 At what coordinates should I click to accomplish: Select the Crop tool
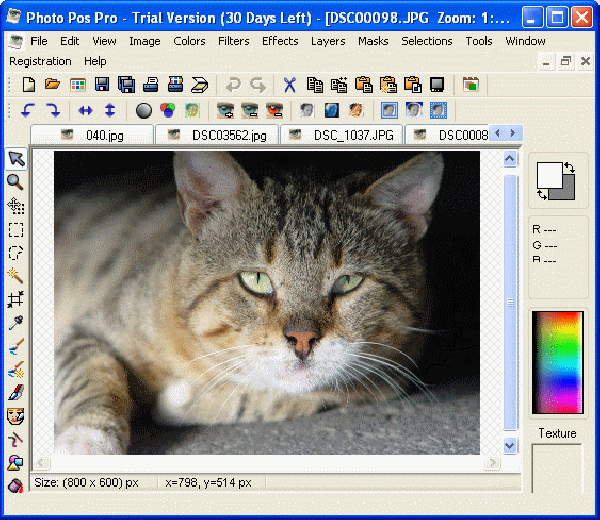15,299
